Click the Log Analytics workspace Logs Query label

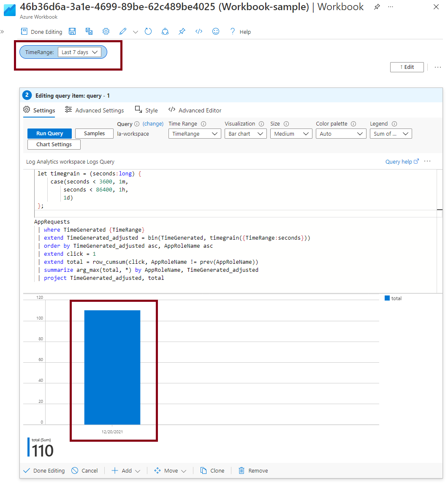click(70, 161)
